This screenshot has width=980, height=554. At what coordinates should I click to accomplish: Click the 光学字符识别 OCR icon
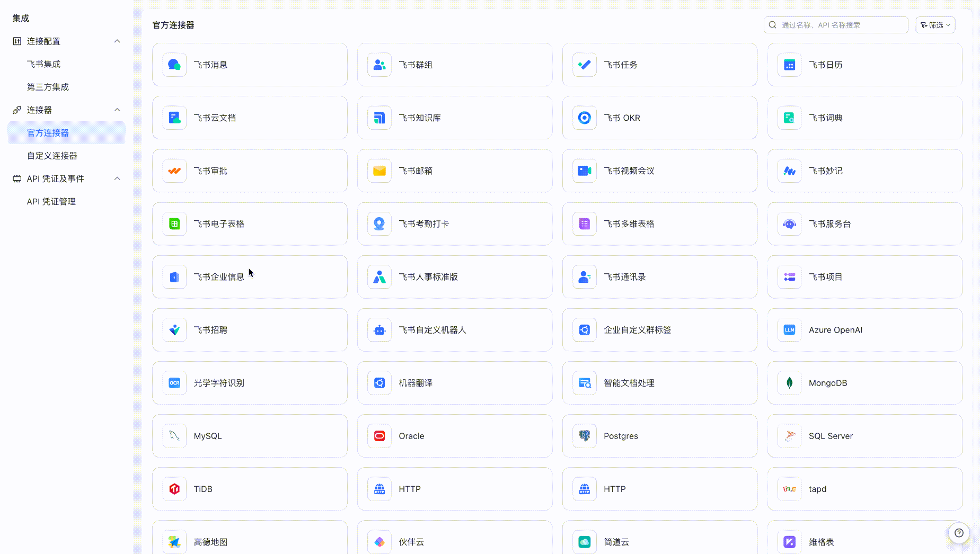(x=174, y=382)
